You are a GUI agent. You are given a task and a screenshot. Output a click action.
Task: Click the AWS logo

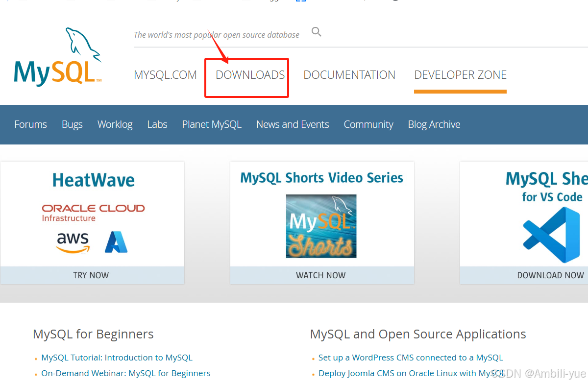(73, 242)
